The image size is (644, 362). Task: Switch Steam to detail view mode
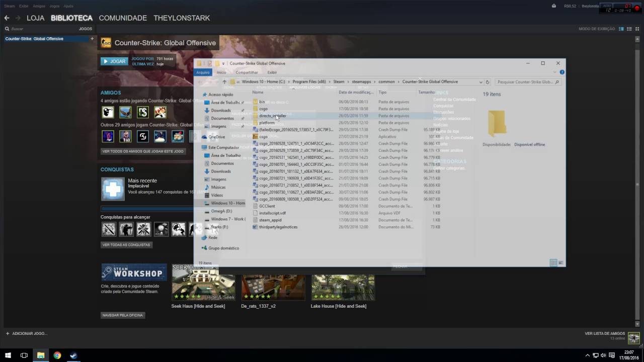click(621, 29)
